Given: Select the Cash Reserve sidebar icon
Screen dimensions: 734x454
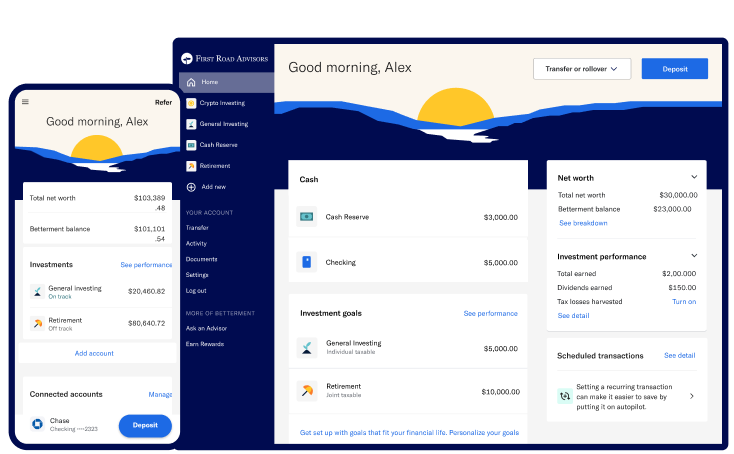Looking at the screenshot, I should (190, 145).
